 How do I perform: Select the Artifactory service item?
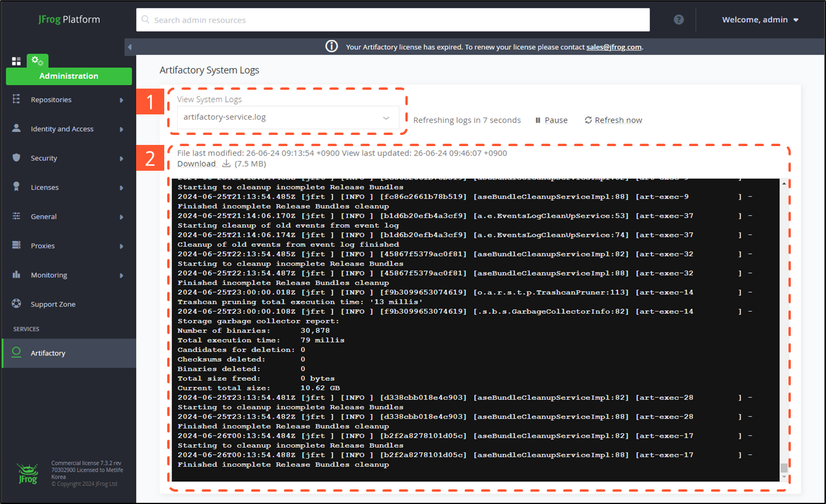[x=69, y=353]
